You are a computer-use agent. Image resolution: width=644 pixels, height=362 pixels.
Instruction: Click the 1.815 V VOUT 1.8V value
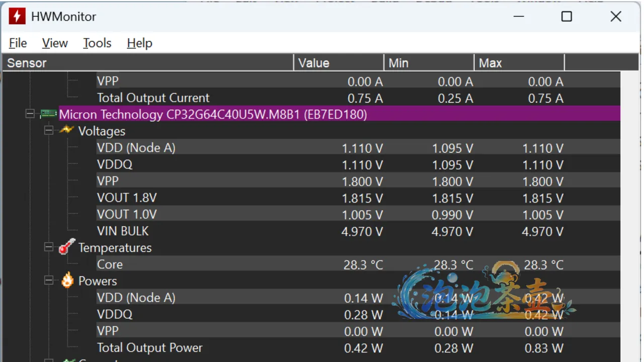362,198
